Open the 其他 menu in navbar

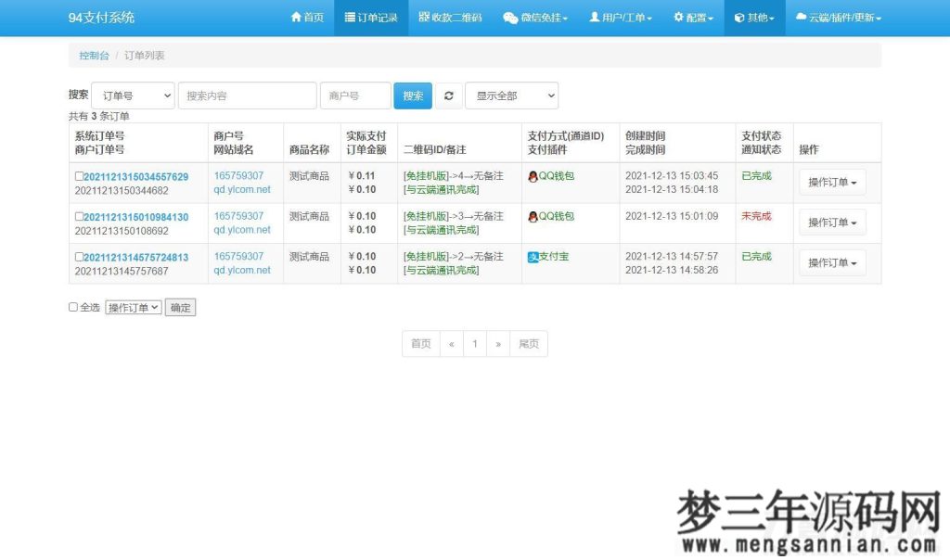pos(753,17)
